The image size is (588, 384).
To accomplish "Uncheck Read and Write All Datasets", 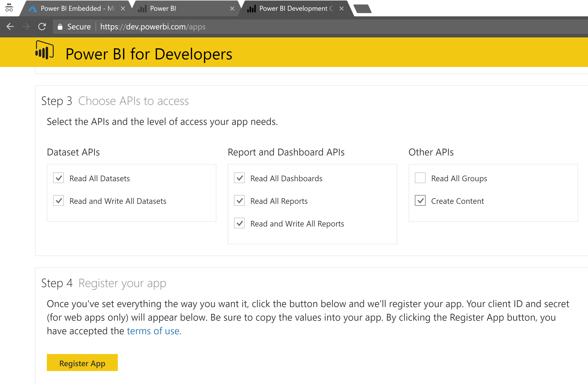I will 58,201.
